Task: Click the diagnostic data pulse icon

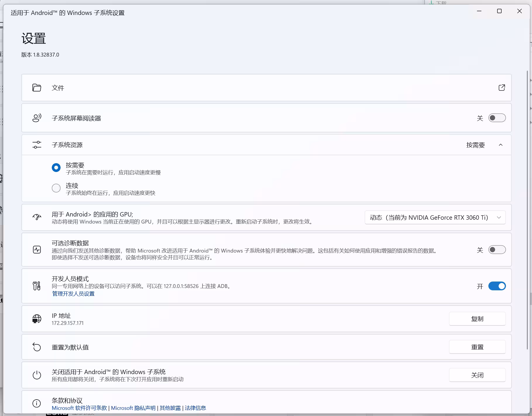Action: (37, 250)
